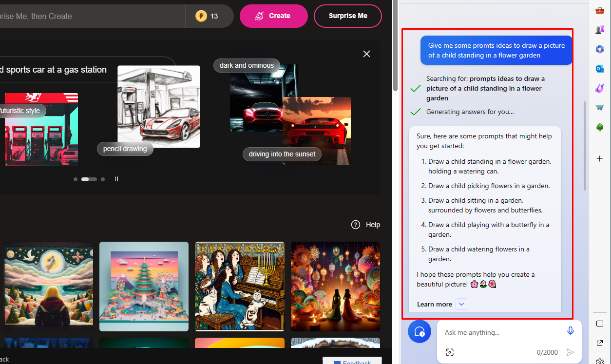Open the Outlook icon in Edge sidebar

tap(600, 69)
